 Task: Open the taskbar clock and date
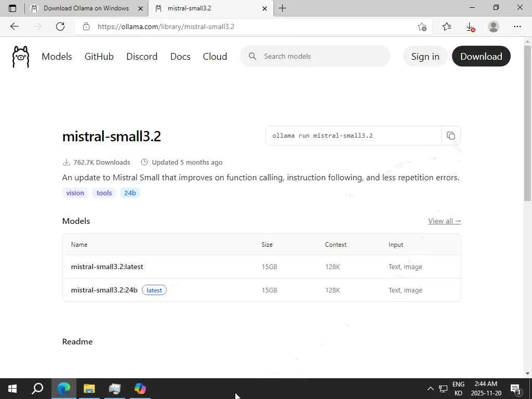486,389
